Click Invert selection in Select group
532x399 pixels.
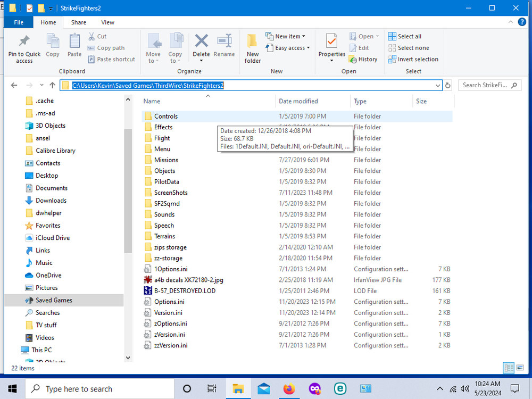click(413, 60)
